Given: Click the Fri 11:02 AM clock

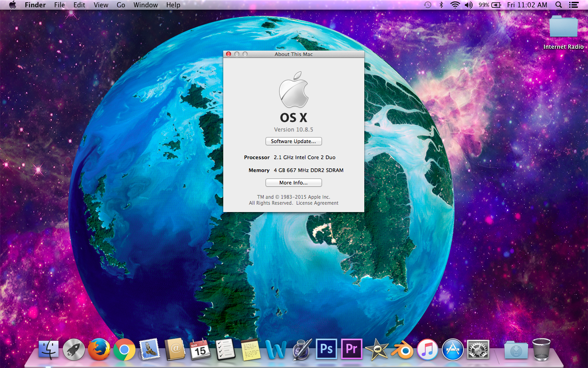Looking at the screenshot, I should point(527,5).
